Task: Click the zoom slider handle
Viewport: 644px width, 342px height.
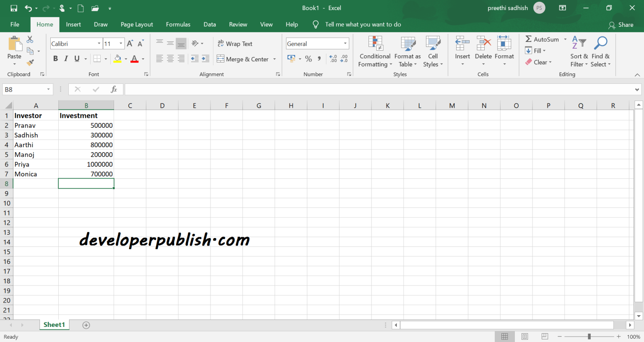Action: click(x=589, y=337)
